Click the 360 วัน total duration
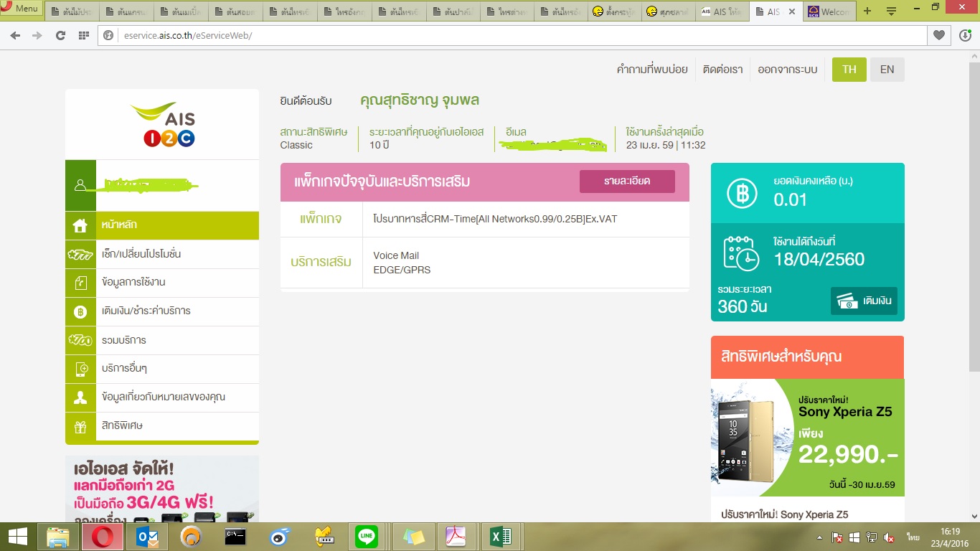 (743, 306)
